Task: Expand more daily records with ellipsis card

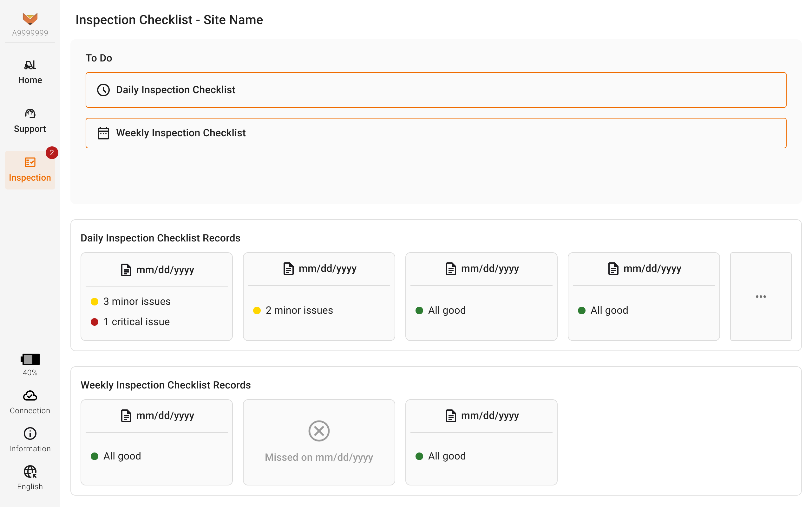Action: click(x=760, y=296)
